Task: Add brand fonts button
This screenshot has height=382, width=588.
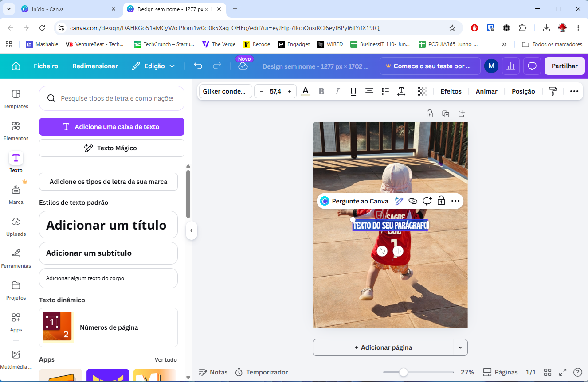Action: pos(109,182)
